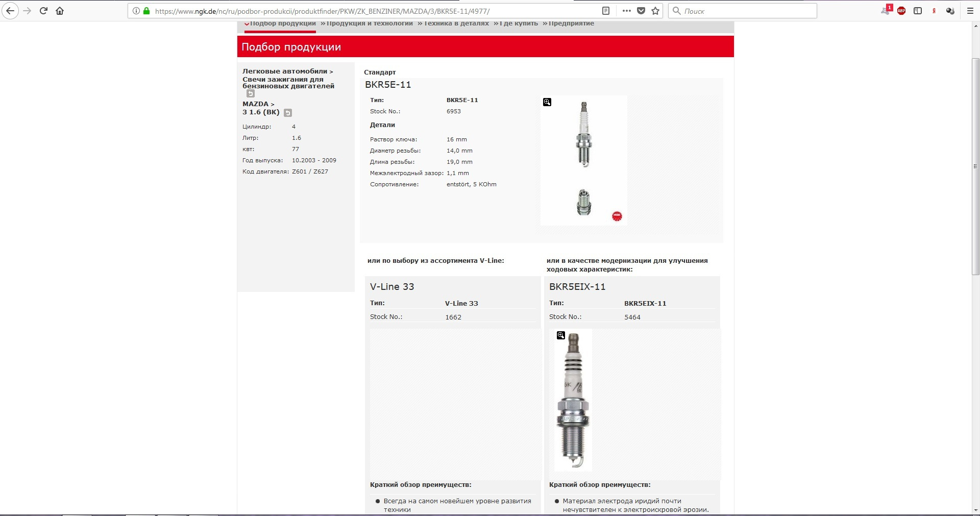Open the Техника в деталях menu
The height and width of the screenshot is (516, 980).
456,23
